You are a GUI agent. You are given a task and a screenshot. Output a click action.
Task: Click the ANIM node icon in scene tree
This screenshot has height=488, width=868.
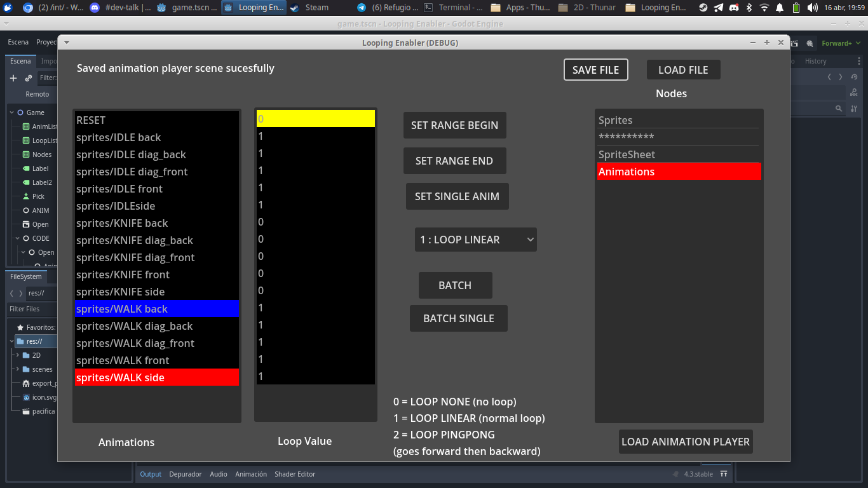[x=26, y=210]
